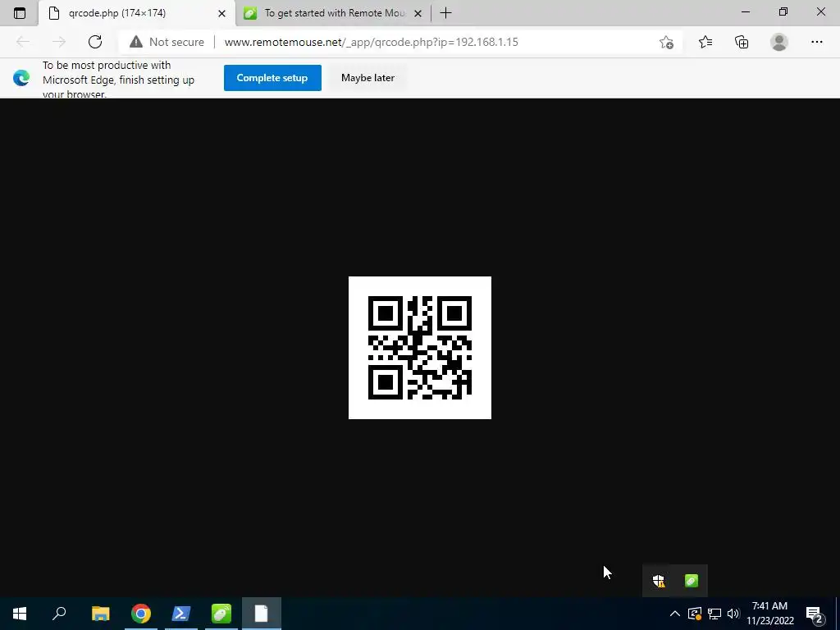Image resolution: width=840 pixels, height=630 pixels.
Task: Go forward to the next page
Action: pyautogui.click(x=59, y=42)
